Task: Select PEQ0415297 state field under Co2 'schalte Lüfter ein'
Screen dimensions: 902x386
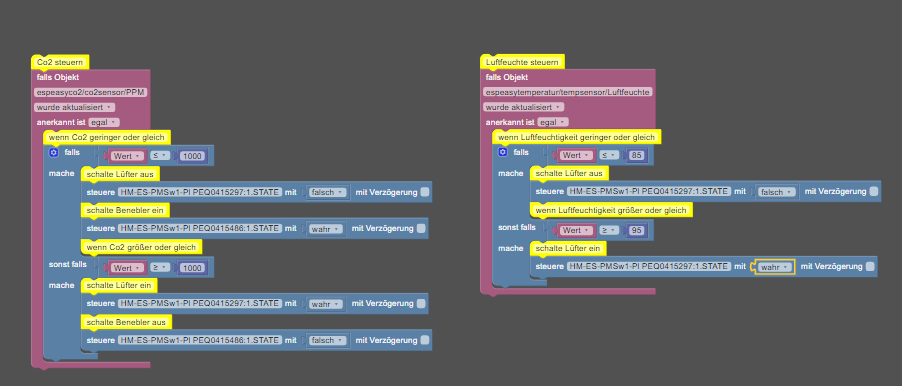Action: coord(200,303)
